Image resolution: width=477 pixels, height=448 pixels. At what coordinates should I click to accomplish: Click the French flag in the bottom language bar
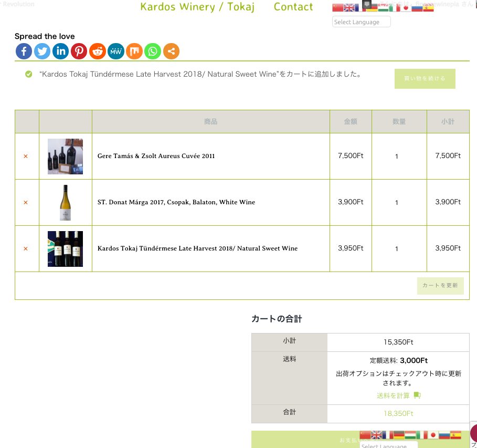coord(388,435)
